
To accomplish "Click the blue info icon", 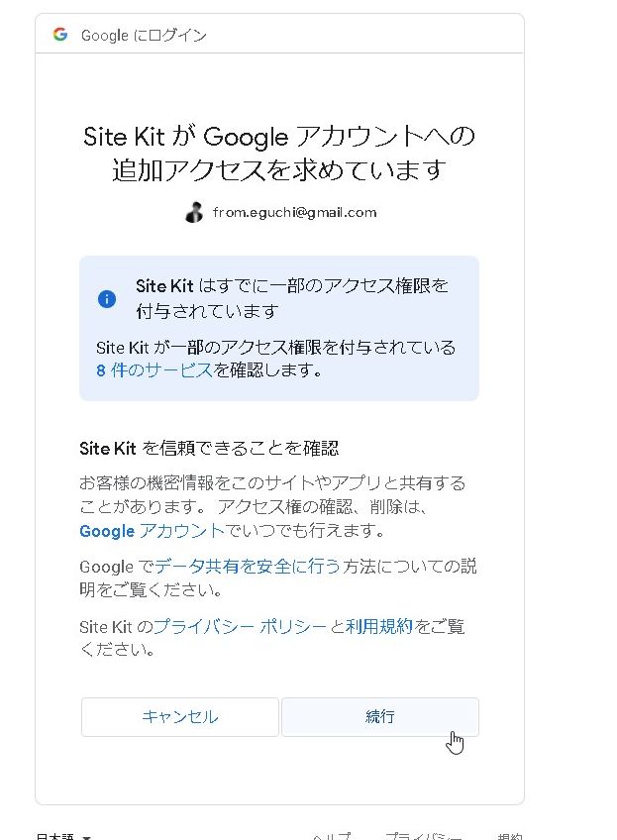I will point(107,298).
